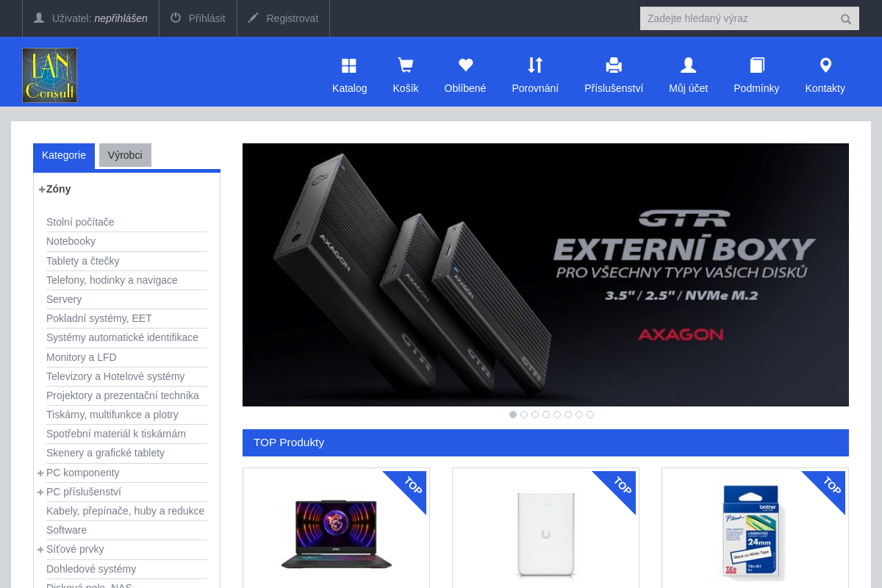This screenshot has height=588, width=882.
Task: Switch to the Výrobci tab
Action: 125,155
